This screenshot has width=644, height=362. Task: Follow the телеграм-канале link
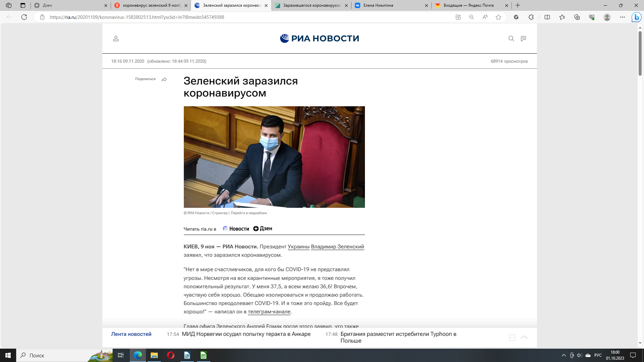point(269,312)
